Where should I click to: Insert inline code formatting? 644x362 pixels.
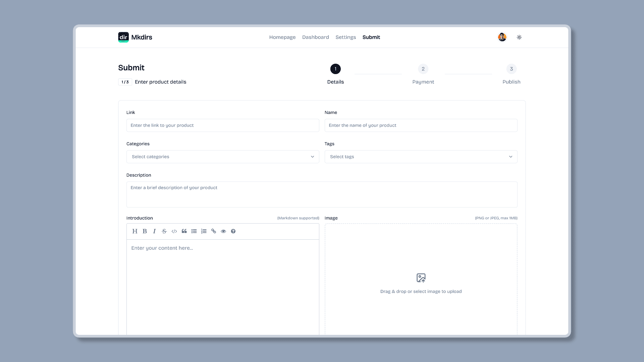174,231
